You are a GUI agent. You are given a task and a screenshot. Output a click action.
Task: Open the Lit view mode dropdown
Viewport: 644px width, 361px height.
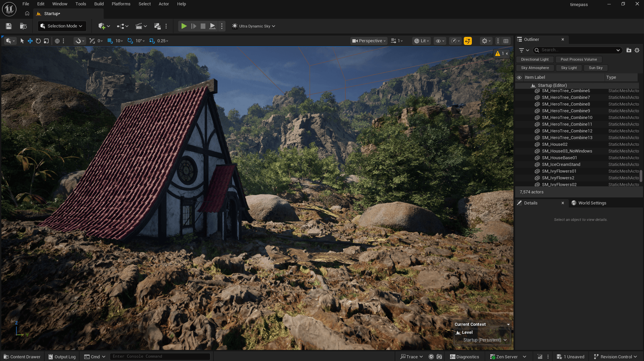pos(422,41)
